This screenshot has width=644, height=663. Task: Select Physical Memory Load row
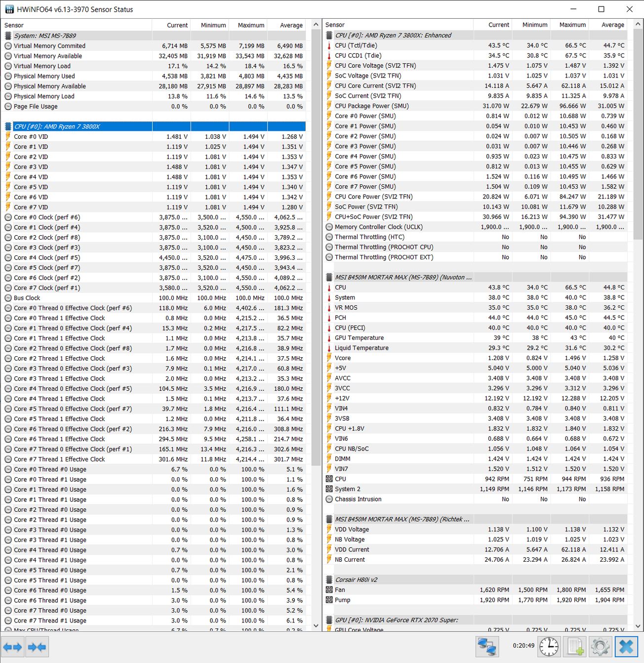coord(154,96)
